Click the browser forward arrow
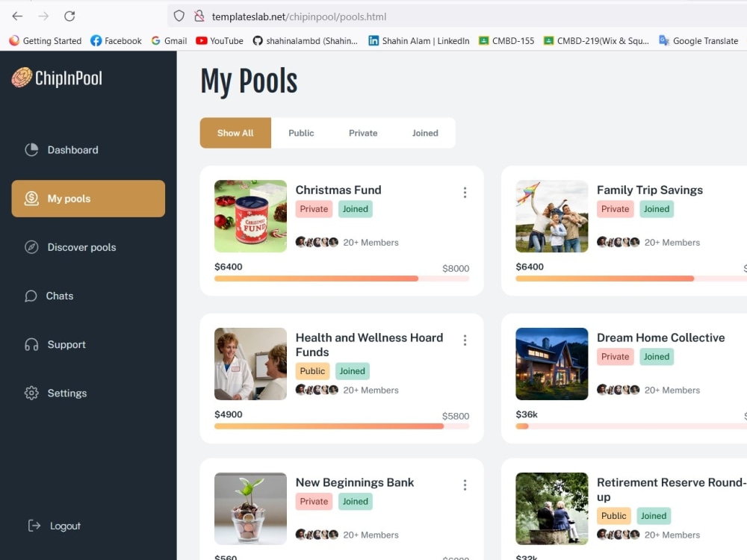Image resolution: width=747 pixels, height=560 pixels. [x=44, y=16]
